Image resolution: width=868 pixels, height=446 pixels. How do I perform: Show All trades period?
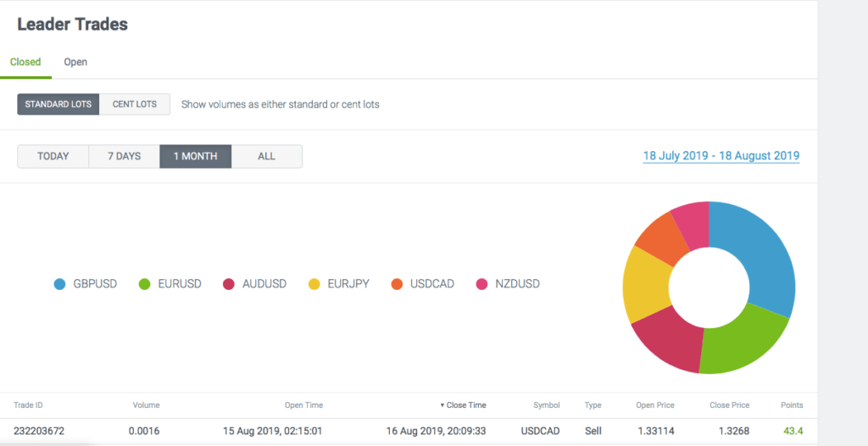click(266, 156)
